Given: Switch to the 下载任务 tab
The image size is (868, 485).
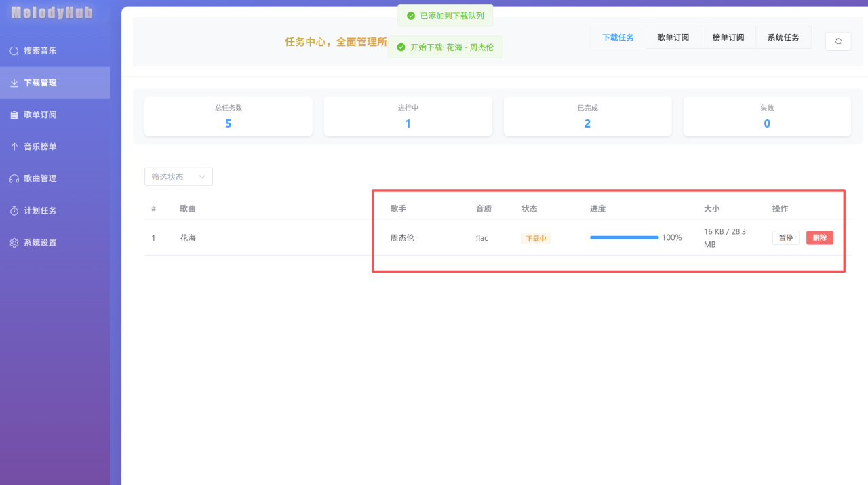Looking at the screenshot, I should tap(618, 37).
